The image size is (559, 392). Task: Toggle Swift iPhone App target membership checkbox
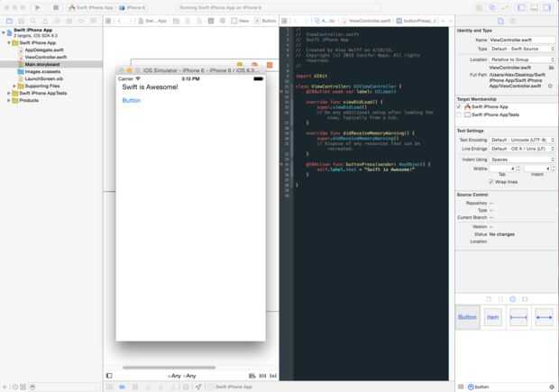tap(459, 107)
